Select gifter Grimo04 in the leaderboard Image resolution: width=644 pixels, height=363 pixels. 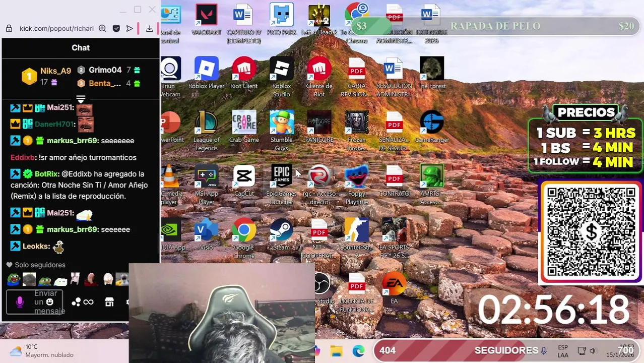point(105,70)
